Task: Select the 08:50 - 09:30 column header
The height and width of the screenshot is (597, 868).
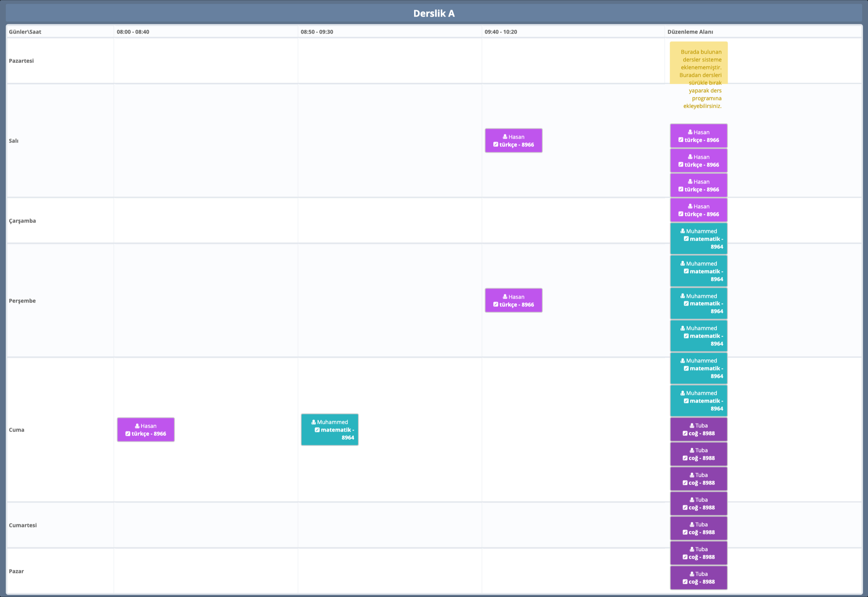Action: (x=317, y=32)
